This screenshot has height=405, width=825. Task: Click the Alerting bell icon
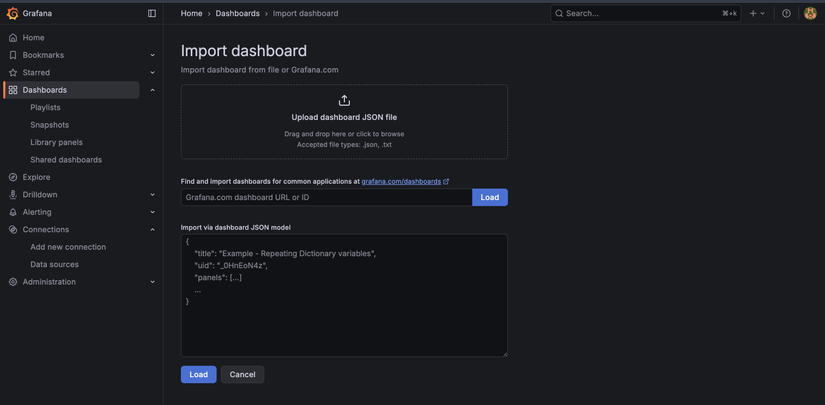point(13,212)
